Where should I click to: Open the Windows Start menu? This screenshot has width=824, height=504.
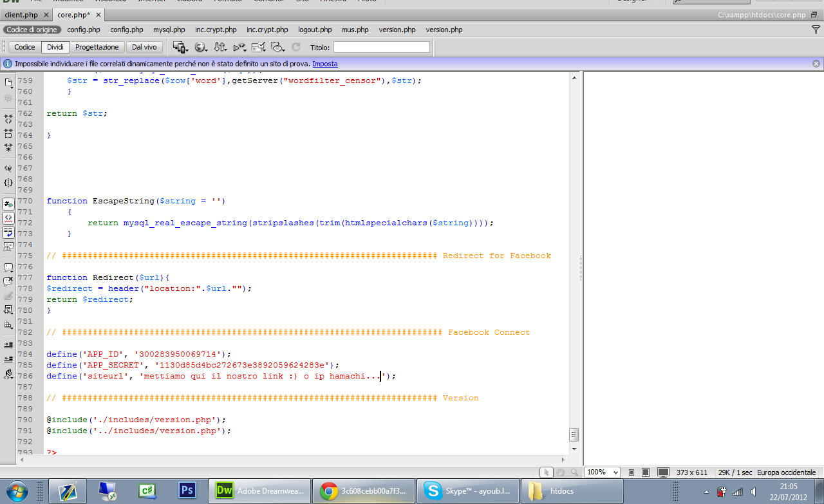(x=17, y=491)
